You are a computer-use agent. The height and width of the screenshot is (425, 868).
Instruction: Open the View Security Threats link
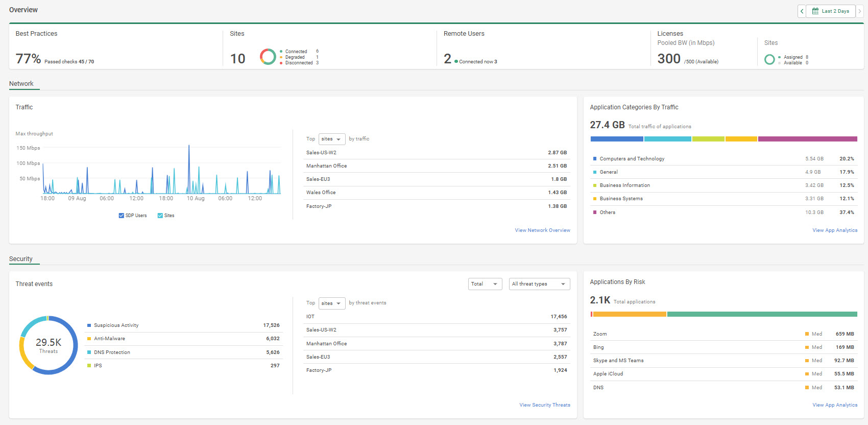tap(545, 405)
